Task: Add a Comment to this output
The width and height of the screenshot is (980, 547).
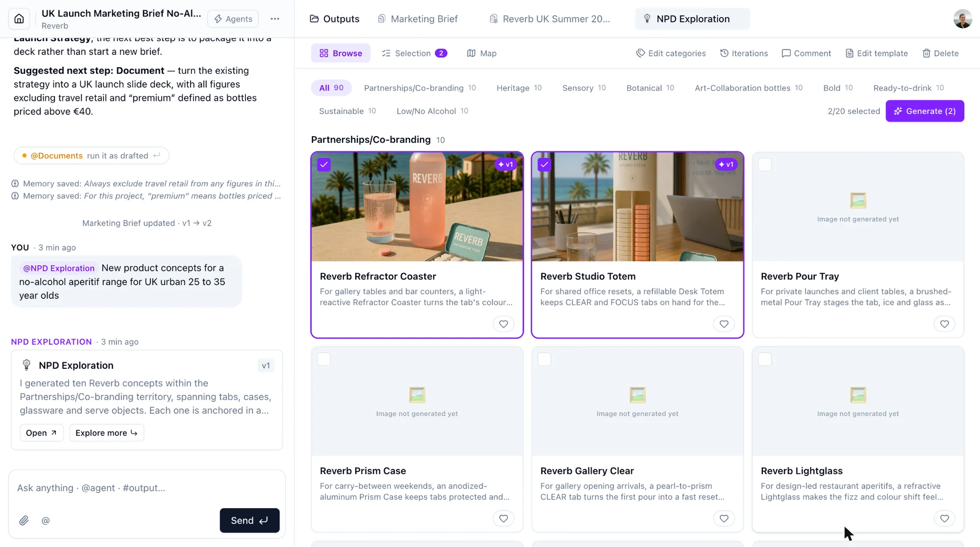Action: [x=807, y=53]
